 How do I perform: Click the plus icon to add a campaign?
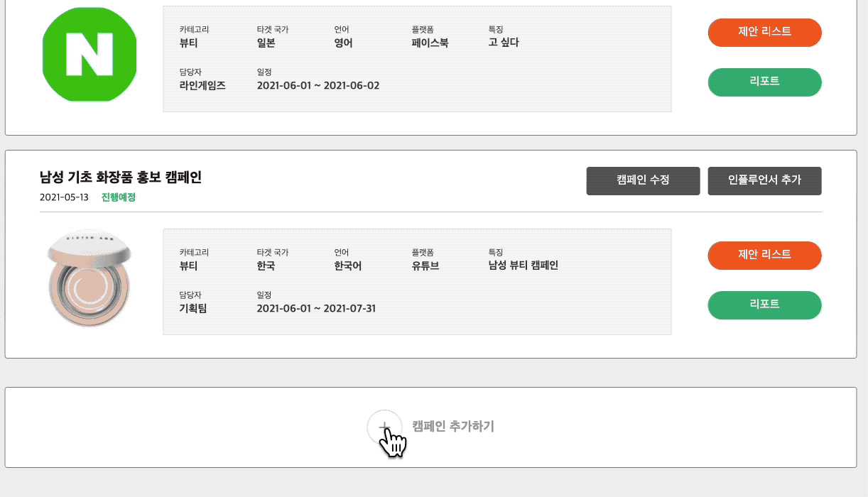(384, 425)
